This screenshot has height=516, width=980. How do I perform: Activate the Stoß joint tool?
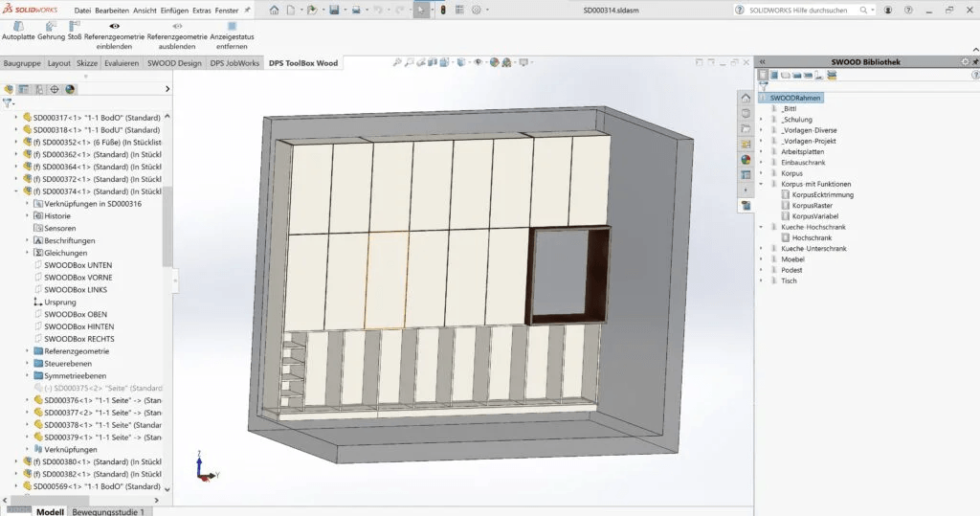pos(75,26)
